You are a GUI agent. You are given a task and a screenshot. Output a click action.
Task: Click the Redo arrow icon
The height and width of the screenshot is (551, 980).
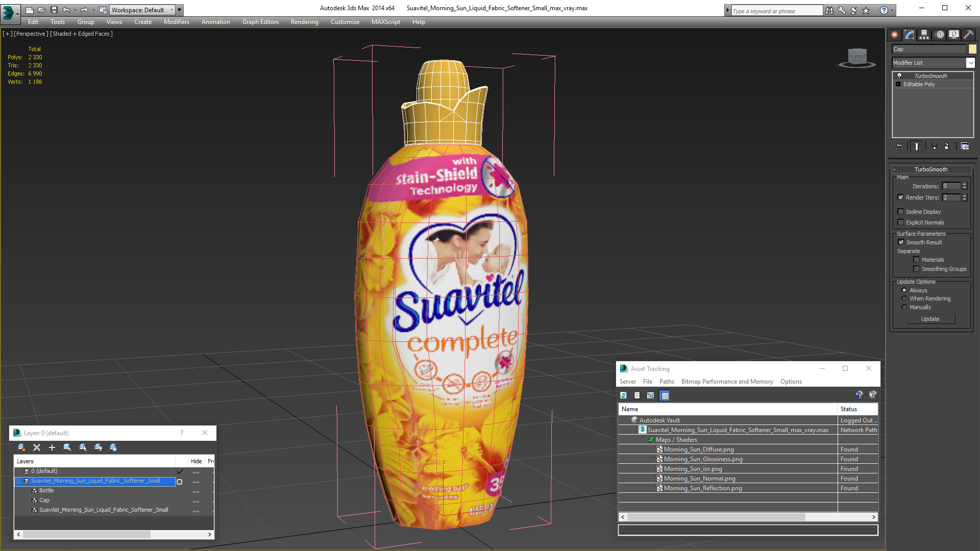coord(84,10)
